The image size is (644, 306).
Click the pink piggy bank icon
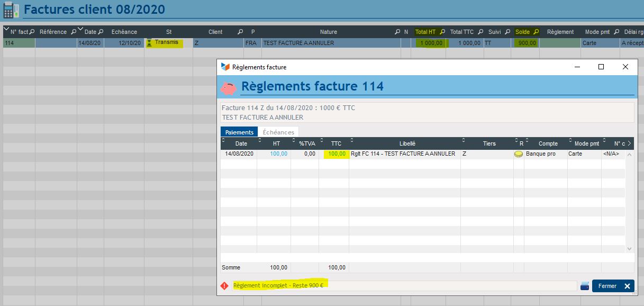229,88
